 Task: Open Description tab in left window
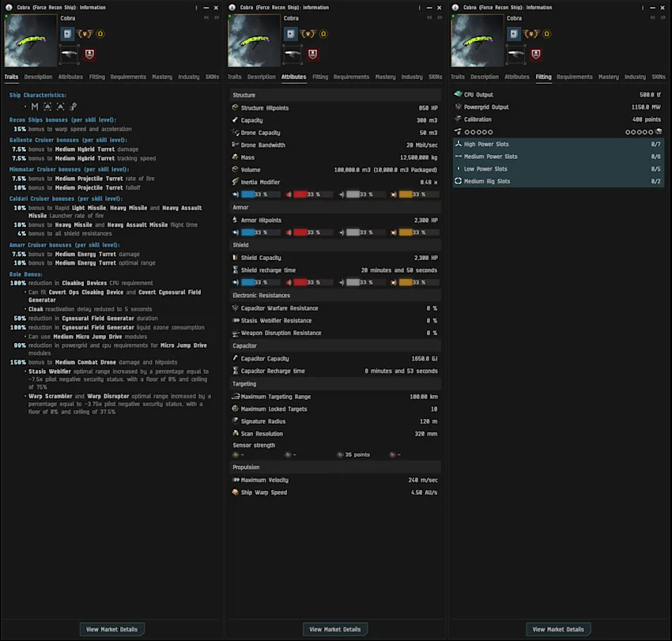tap(38, 77)
